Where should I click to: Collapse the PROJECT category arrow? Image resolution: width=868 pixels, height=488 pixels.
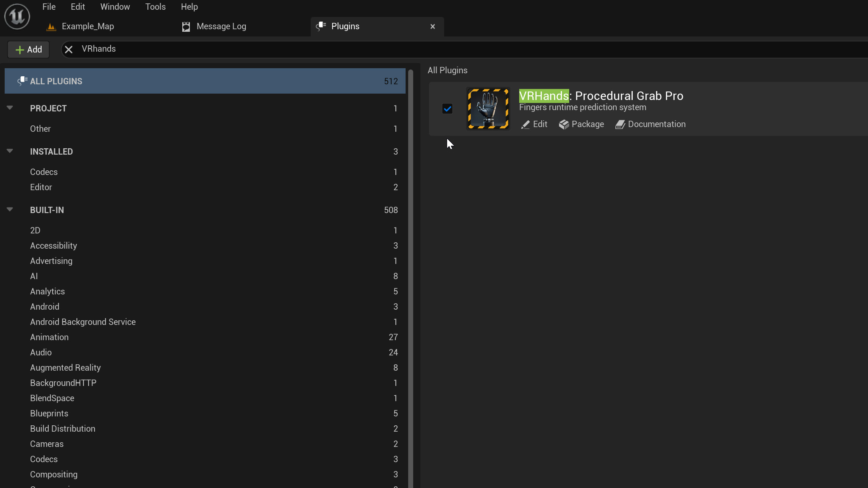click(10, 108)
